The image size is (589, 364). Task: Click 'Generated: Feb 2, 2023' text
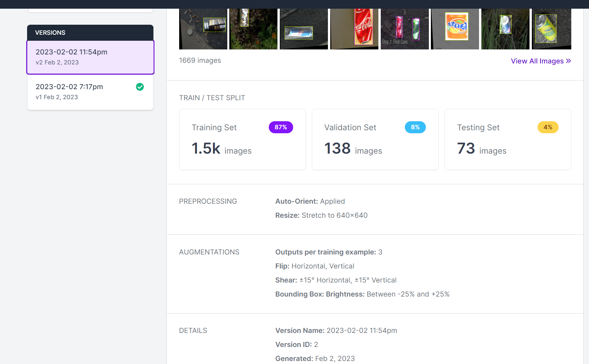315,359
